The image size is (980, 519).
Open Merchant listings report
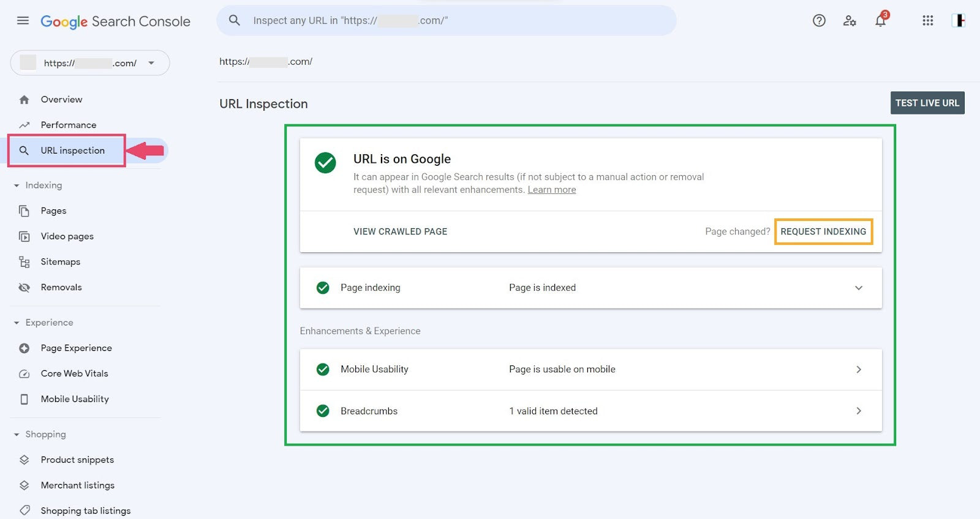coord(78,485)
